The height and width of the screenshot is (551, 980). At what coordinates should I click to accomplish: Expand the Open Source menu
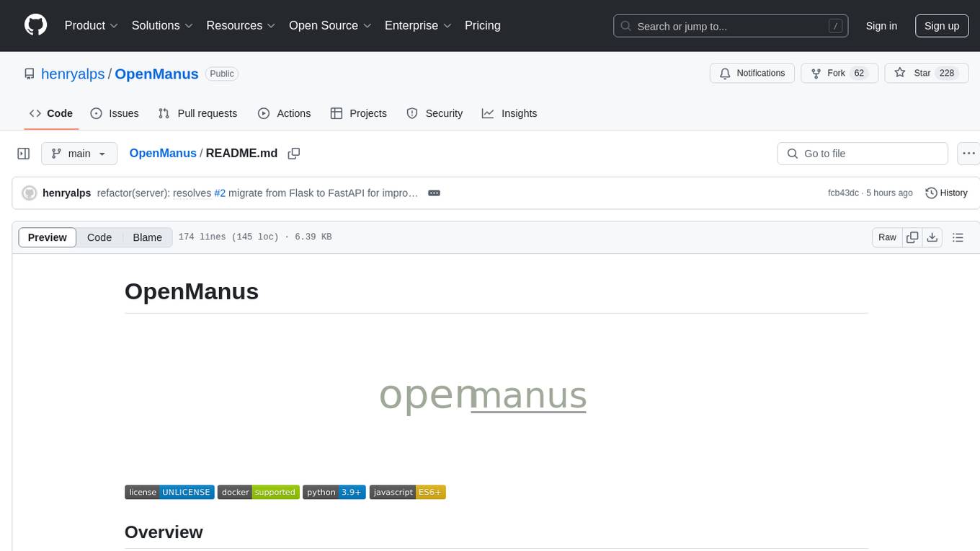coord(330,25)
